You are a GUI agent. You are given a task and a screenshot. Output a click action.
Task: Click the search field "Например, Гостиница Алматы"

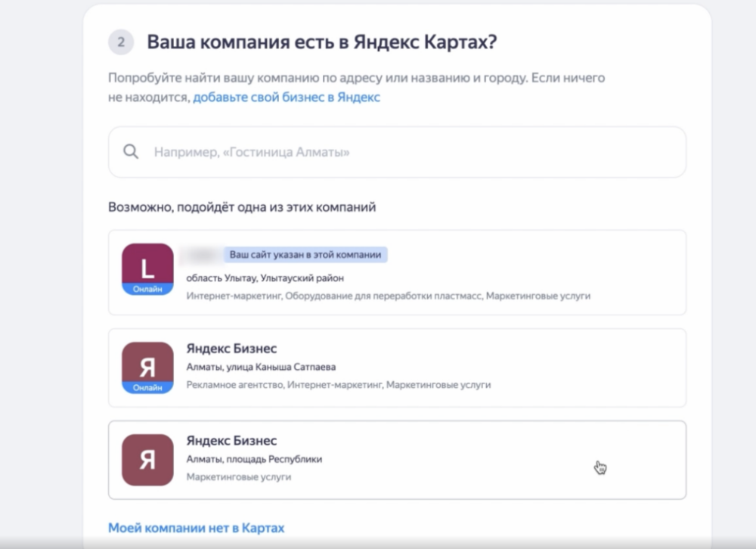(x=397, y=152)
